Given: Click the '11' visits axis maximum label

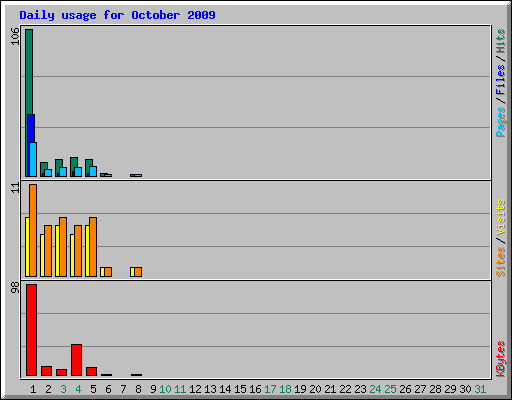Looking at the screenshot, I should 15,188.
